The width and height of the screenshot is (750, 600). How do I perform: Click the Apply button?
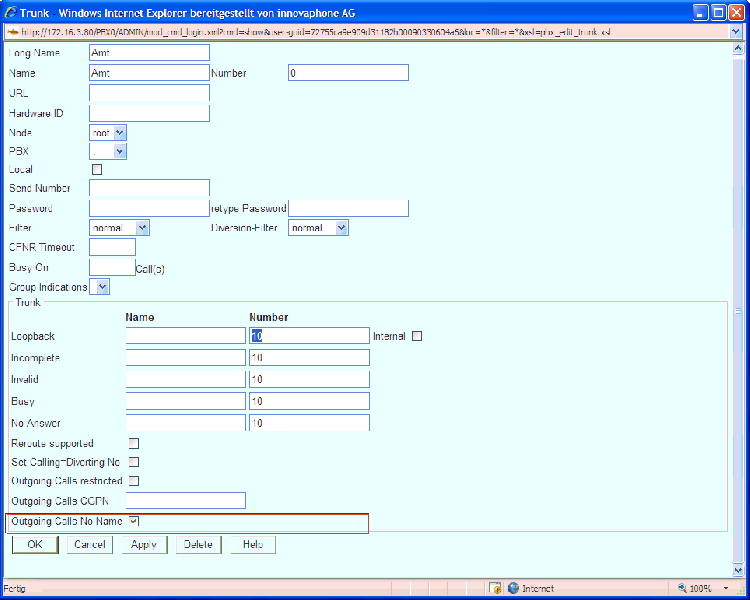click(144, 544)
